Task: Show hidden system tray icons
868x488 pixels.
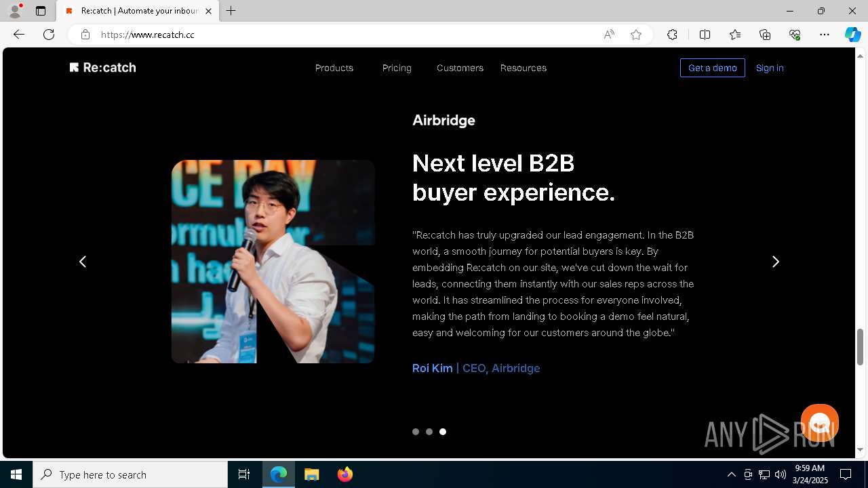Action: point(732,474)
